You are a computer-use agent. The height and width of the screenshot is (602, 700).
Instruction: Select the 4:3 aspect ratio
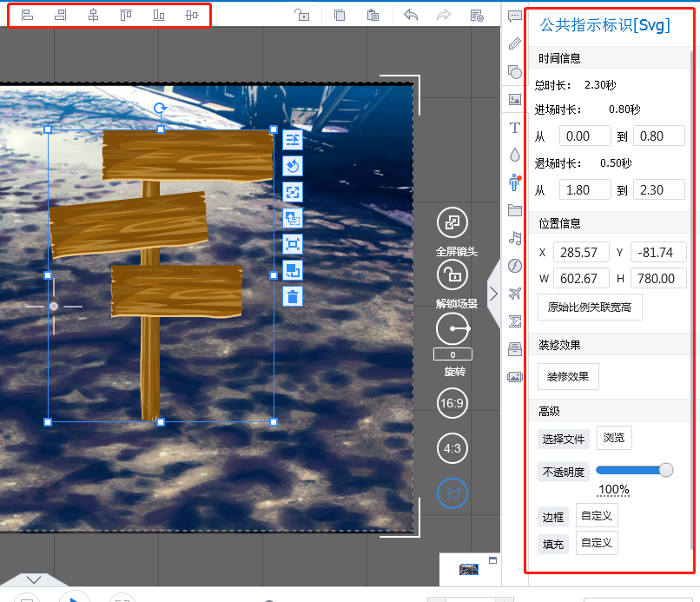click(x=452, y=448)
